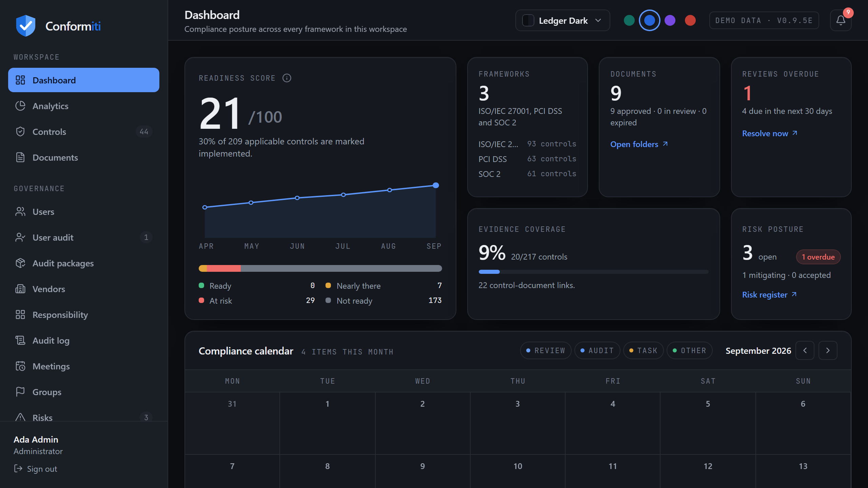The image size is (868, 488).
Task: Click the readiness status breakdown bar
Action: 320,268
